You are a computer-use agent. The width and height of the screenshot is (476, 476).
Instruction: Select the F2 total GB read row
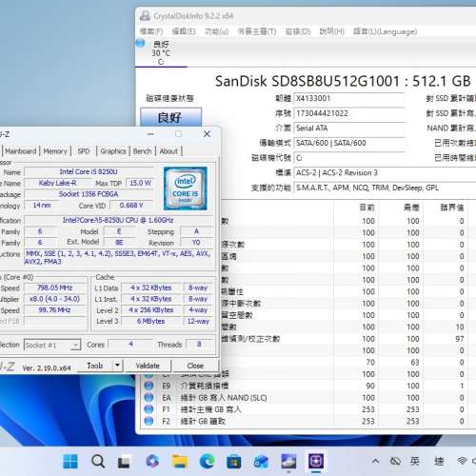tap(305, 421)
